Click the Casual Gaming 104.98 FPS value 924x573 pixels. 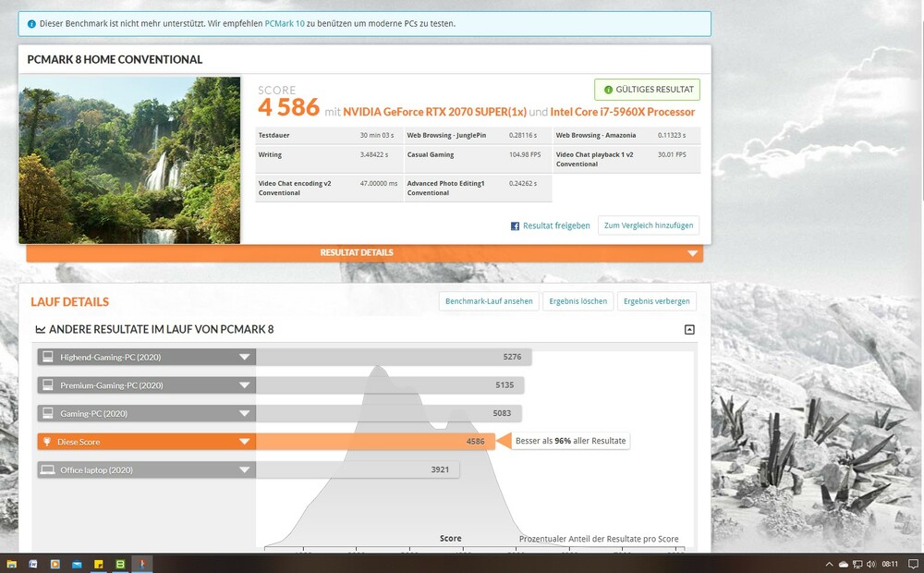(x=525, y=155)
